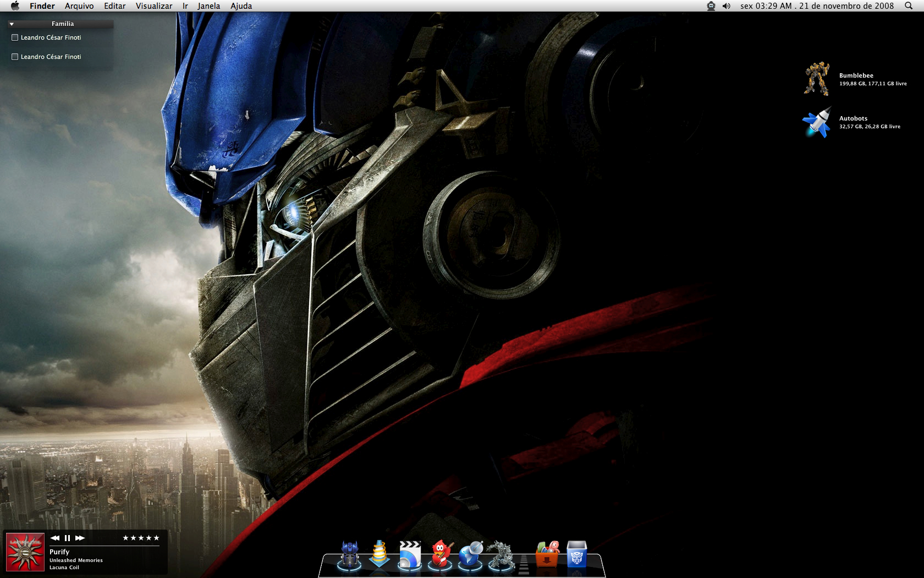
Task: Open the Arquivo menu
Action: click(x=79, y=6)
